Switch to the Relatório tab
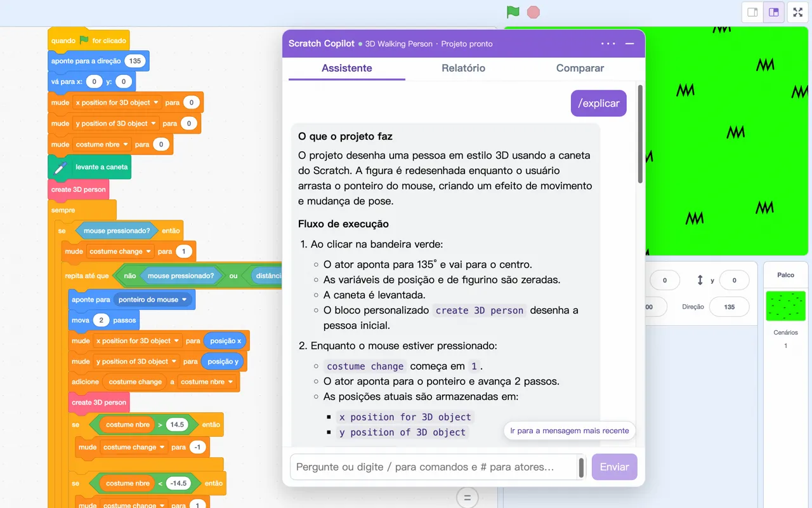This screenshot has height=508, width=812. click(463, 68)
